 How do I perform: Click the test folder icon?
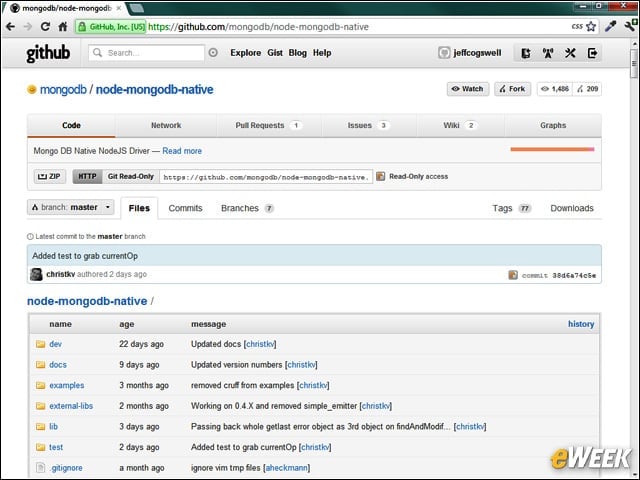coord(40,447)
